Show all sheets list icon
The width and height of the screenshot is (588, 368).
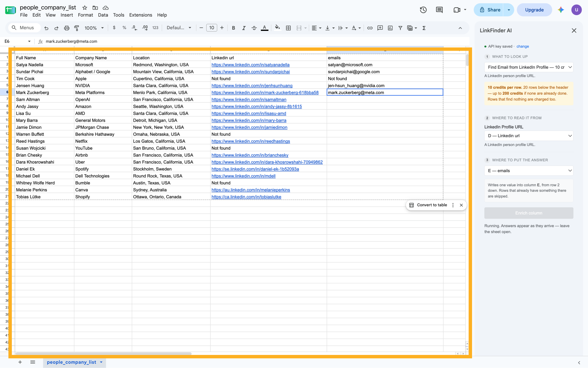point(33,362)
